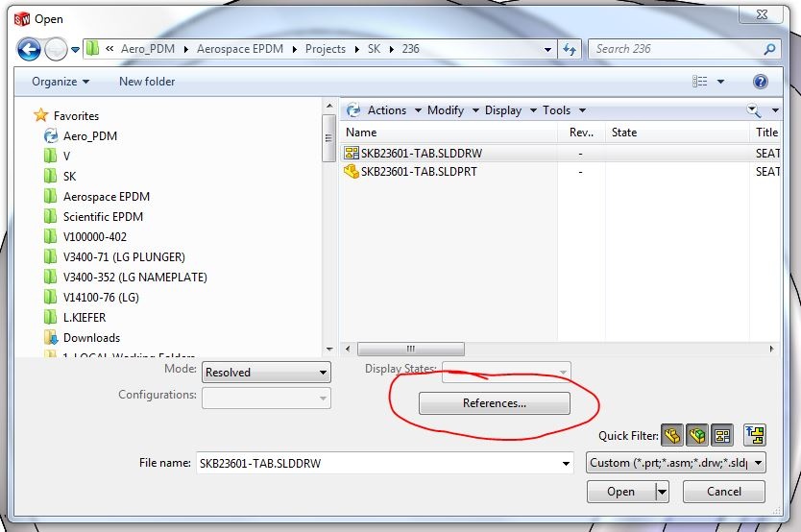Open the File name history dropdown arrow
Image resolution: width=801 pixels, height=532 pixels.
click(x=566, y=464)
